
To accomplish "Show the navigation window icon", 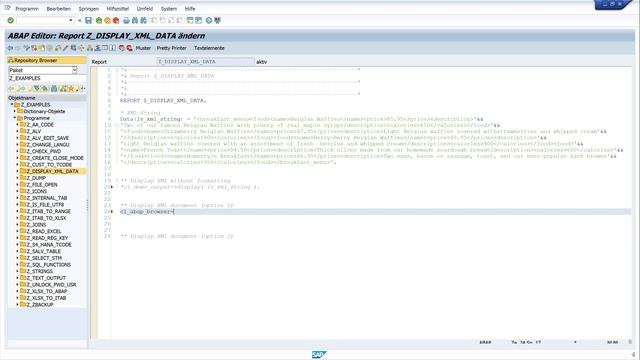I will tap(97, 48).
